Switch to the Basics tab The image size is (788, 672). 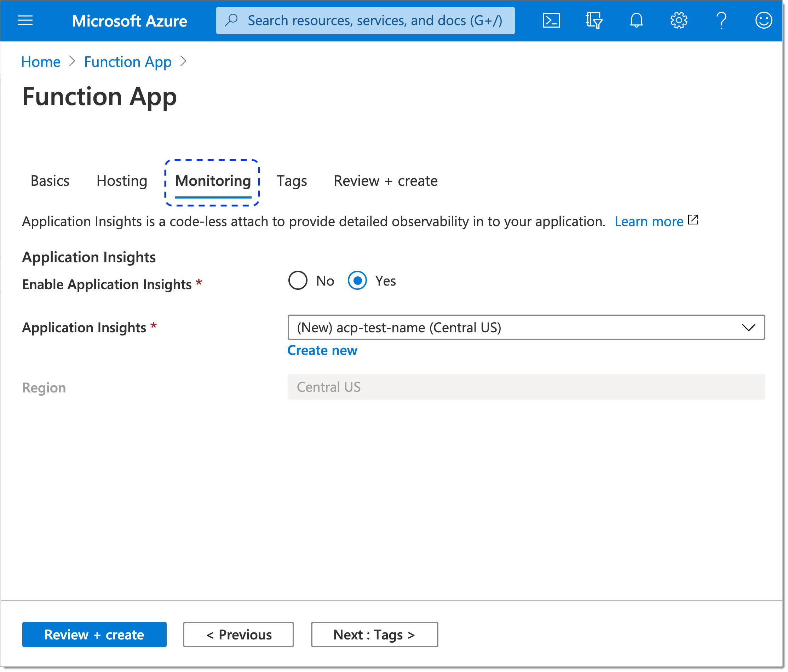tap(50, 180)
